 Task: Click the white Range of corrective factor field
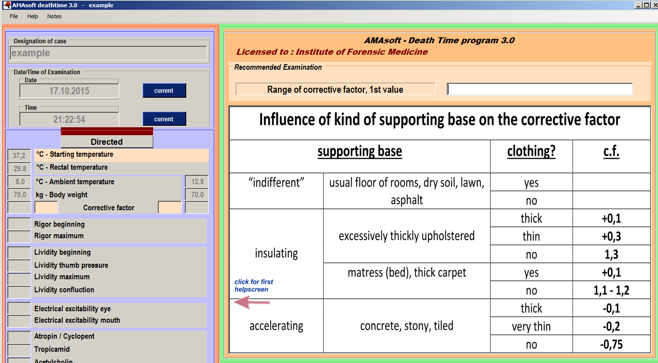point(540,89)
